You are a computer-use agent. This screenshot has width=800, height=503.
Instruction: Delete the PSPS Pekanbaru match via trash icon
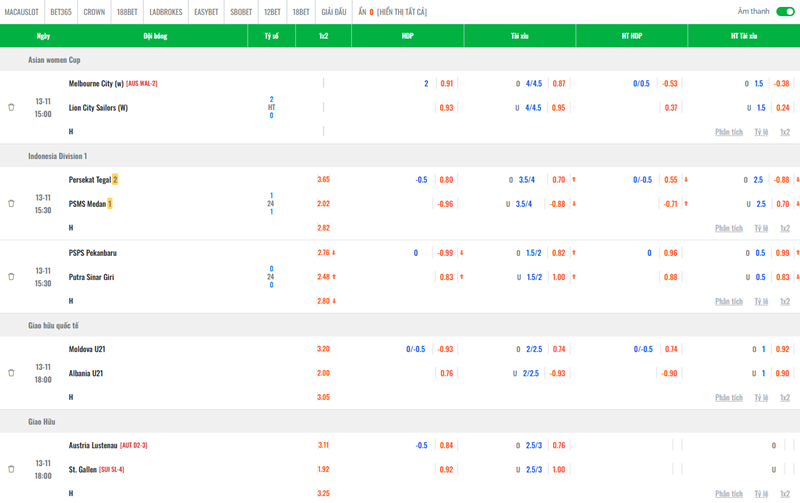tap(11, 276)
